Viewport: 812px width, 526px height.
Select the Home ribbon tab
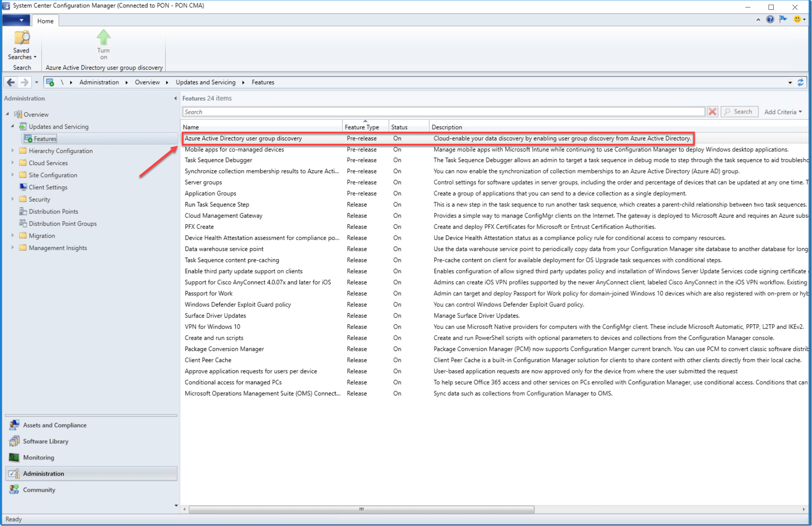[x=45, y=21]
